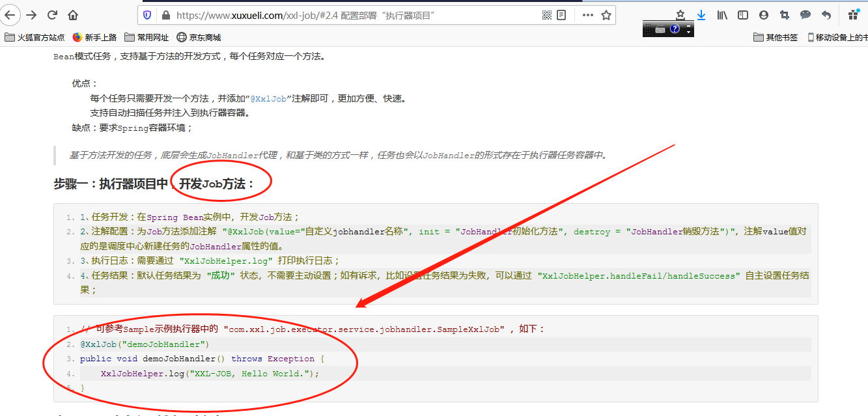868x416 pixels.
Task: Click the SampleXxlJob class path comment line
Action: (x=313, y=329)
